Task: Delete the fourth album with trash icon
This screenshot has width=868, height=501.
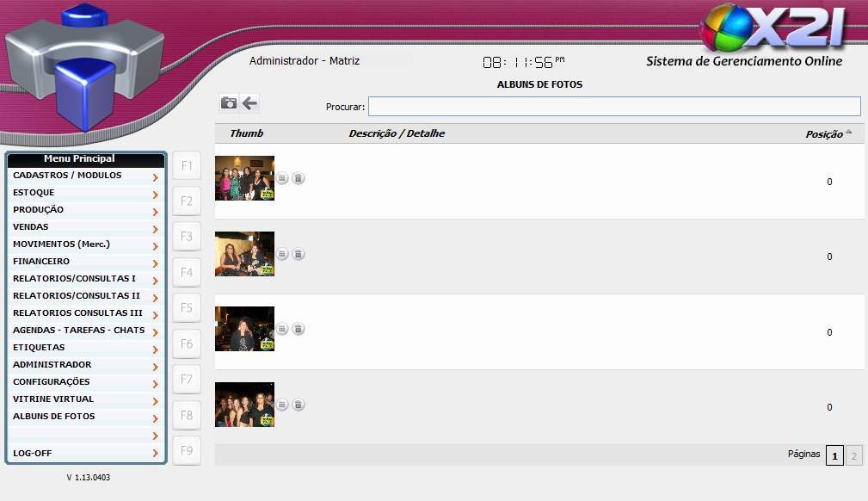Action: tap(298, 405)
